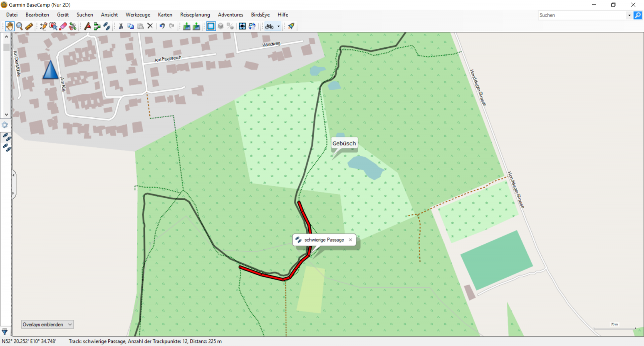
Task: Open the Bearbeiten menu
Action: (x=37, y=15)
